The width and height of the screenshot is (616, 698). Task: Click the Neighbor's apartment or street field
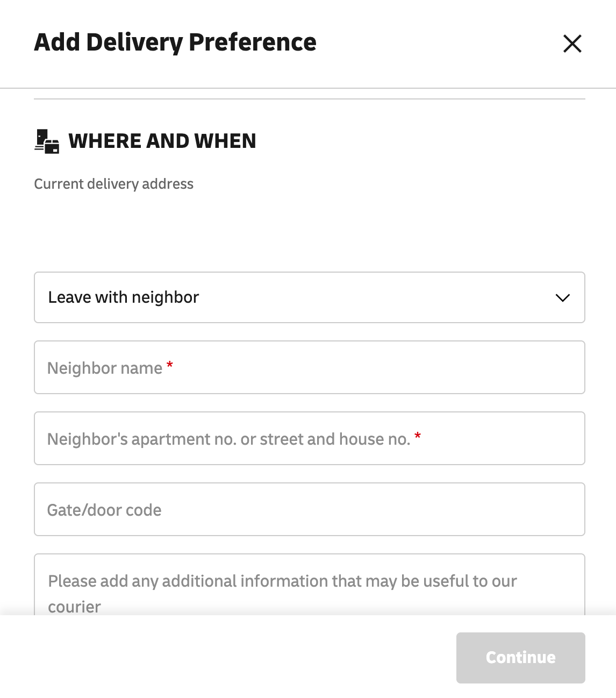310,438
